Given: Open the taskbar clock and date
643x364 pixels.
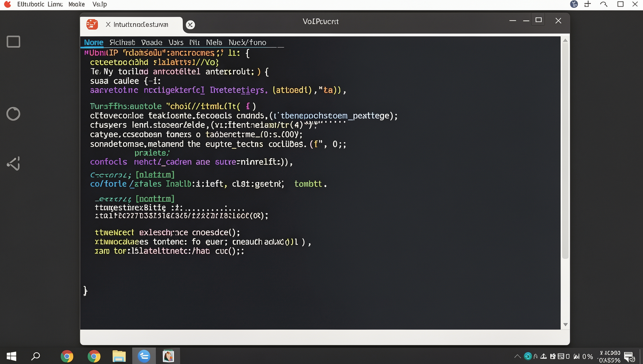Looking at the screenshot, I should pos(610,356).
